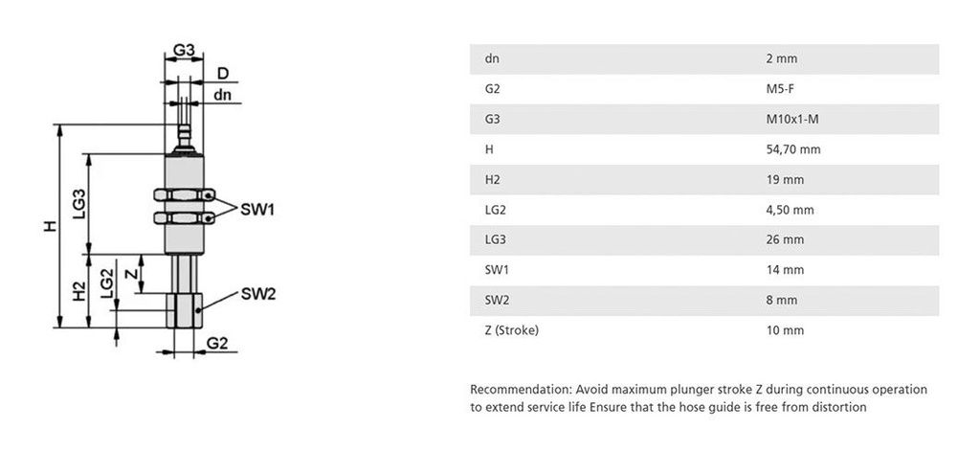
Task: Select the D label in the drawing
Action: (x=222, y=73)
